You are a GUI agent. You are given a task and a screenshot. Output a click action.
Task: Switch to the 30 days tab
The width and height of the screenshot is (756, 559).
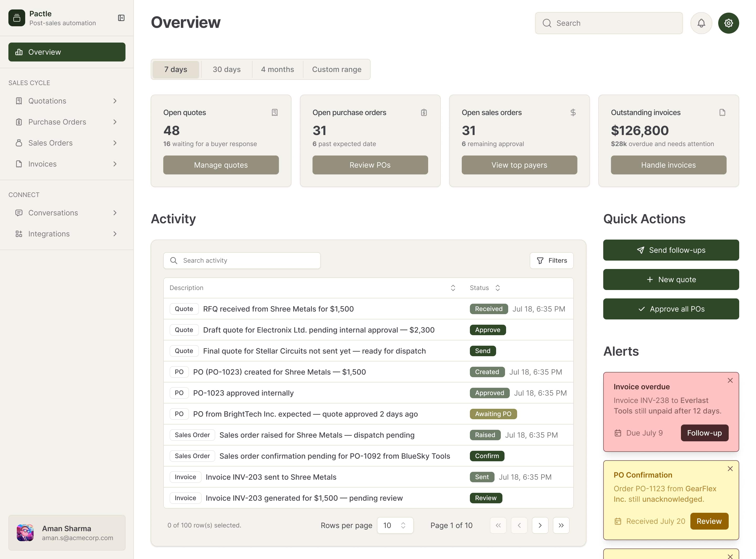[227, 69]
